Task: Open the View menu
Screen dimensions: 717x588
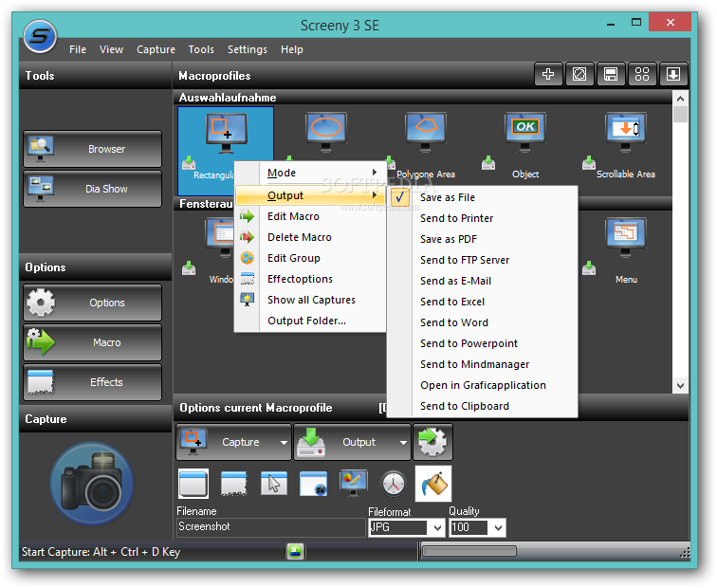Action: pyautogui.click(x=112, y=49)
